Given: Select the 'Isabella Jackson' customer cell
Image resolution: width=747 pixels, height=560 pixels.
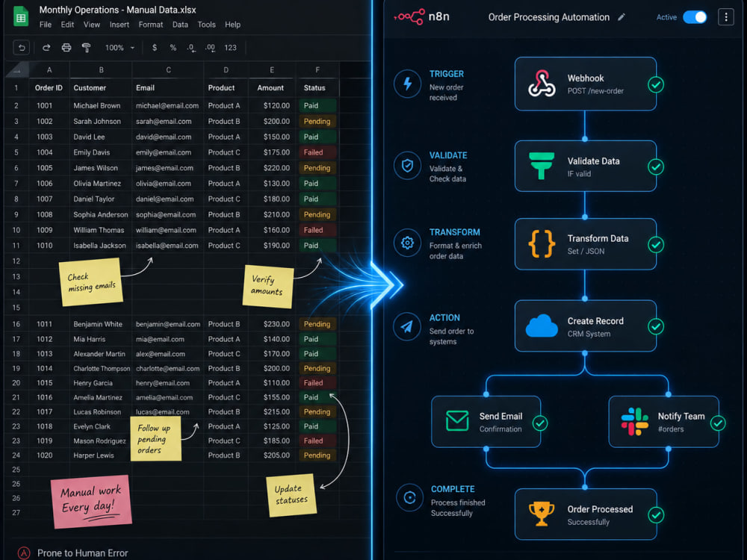Looking at the screenshot, I should [x=99, y=246].
